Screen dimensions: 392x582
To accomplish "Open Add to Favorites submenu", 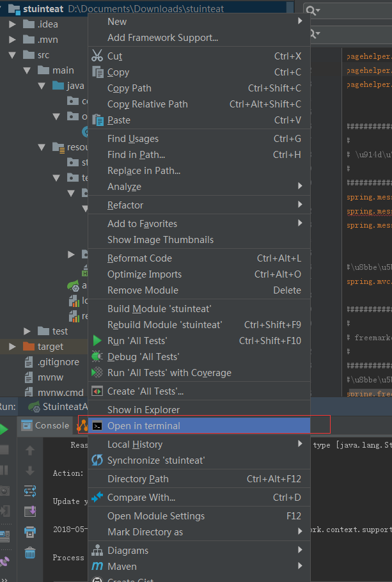I will [x=199, y=223].
